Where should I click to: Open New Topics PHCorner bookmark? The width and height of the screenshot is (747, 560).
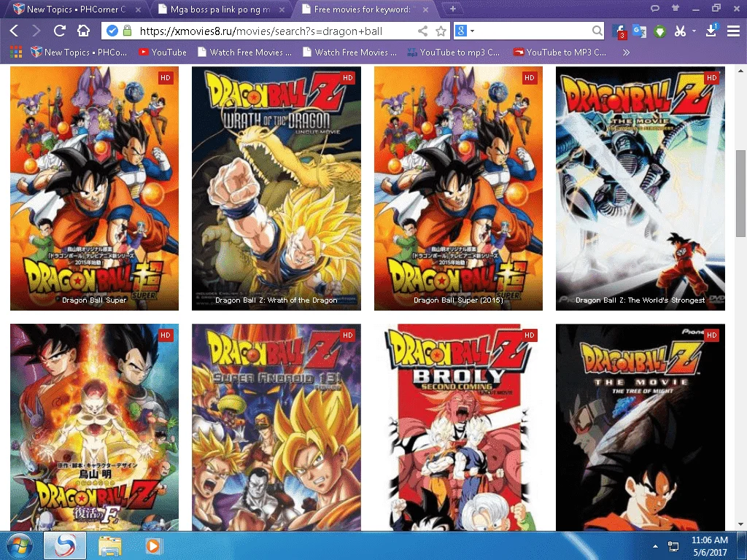point(79,52)
